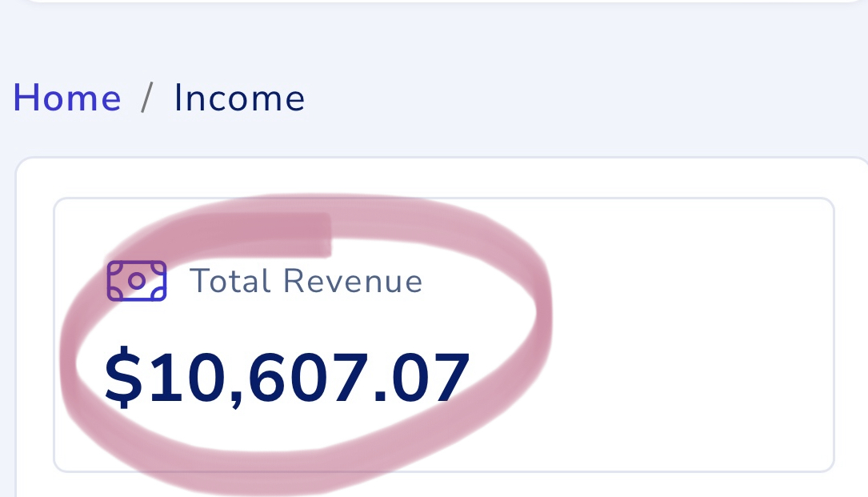Viewport: 868px width, 497px height.
Task: Click the current breadcrumb labeled Income
Action: coord(239,98)
